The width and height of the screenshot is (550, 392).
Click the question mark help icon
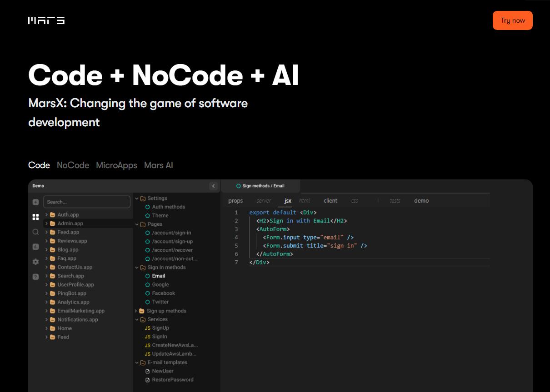tap(35, 277)
